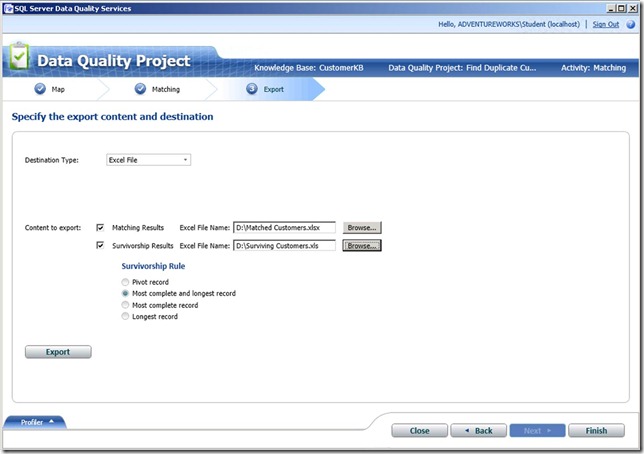Image resolution: width=644 pixels, height=454 pixels.
Task: Uncheck the Survivorship Results checkbox
Action: point(100,245)
